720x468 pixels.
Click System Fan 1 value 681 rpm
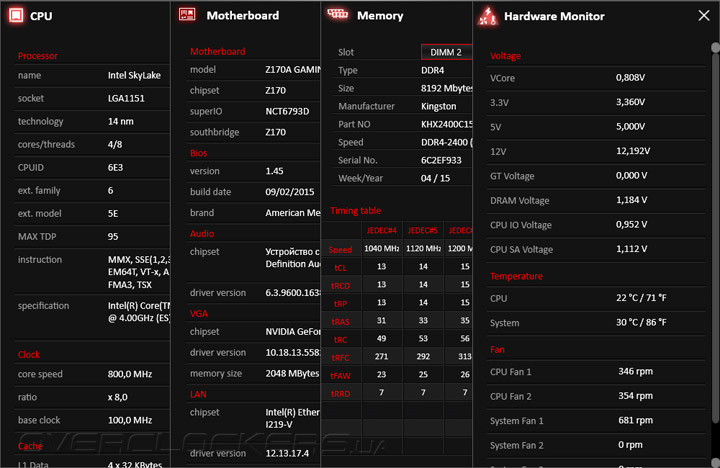[635, 420]
